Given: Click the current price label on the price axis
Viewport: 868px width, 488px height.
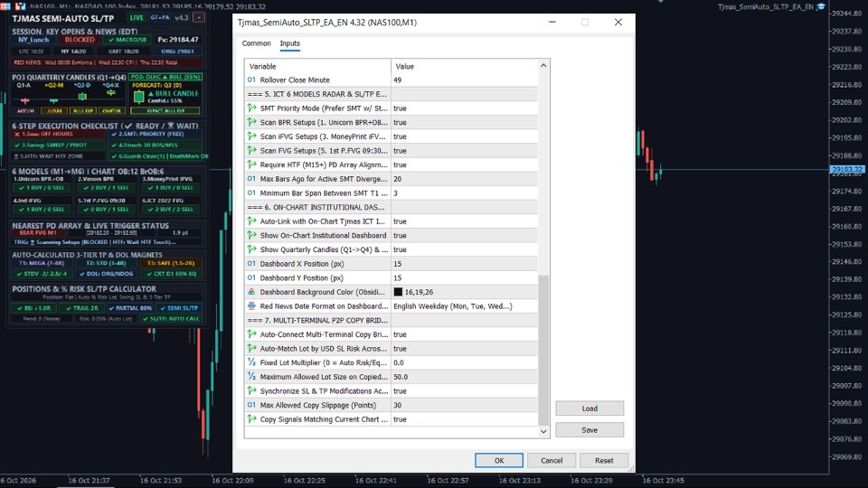Looking at the screenshot, I should pos(847,169).
